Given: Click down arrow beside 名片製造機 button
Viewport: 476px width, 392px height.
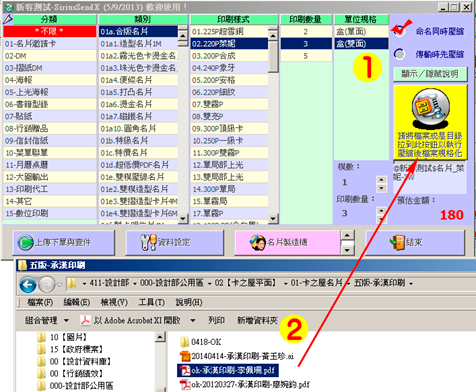Looking at the screenshot, I should (347, 250).
